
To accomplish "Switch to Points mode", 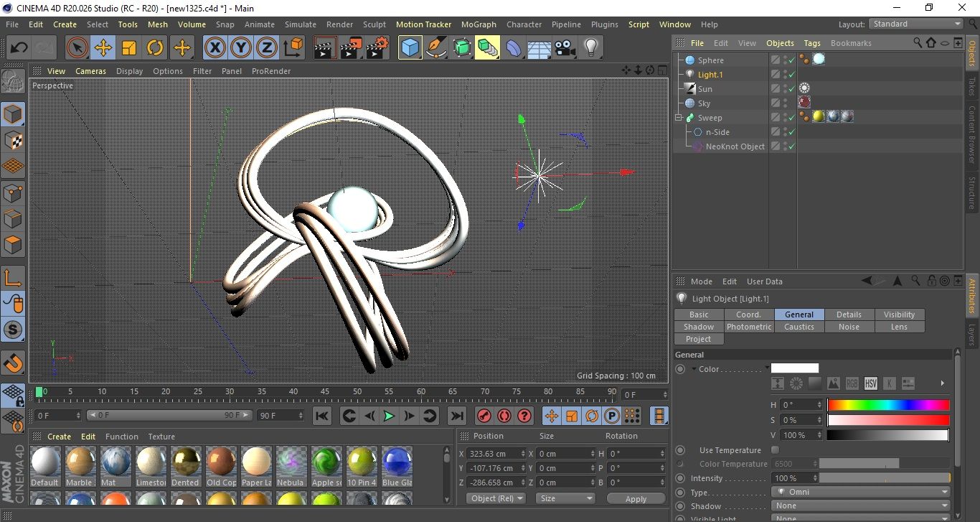I will pyautogui.click(x=13, y=192).
